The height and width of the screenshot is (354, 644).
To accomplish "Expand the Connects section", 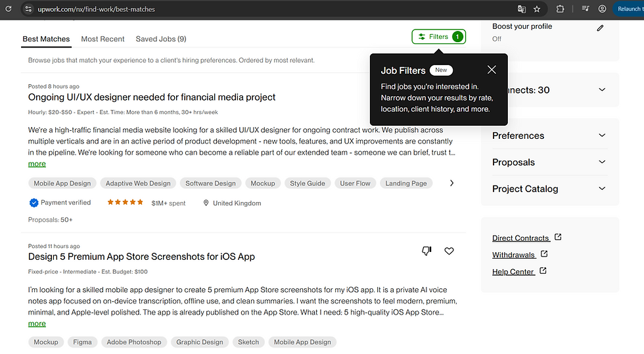I will point(602,90).
